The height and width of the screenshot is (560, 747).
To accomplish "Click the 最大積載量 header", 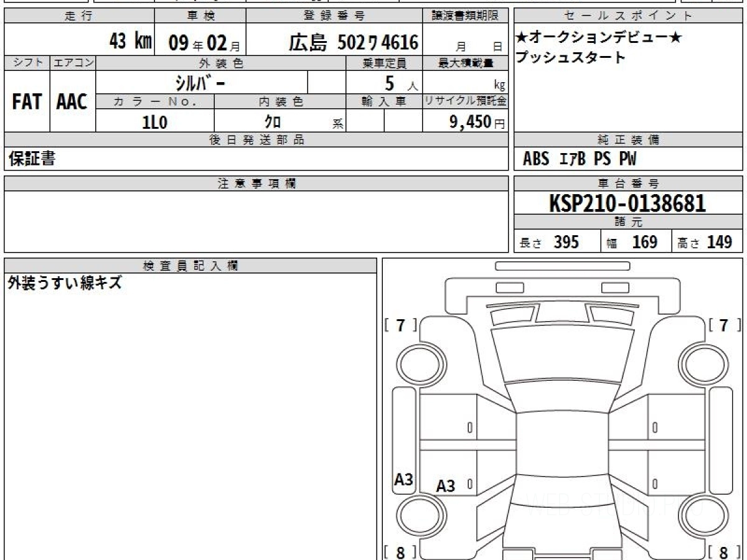I will point(466,63).
